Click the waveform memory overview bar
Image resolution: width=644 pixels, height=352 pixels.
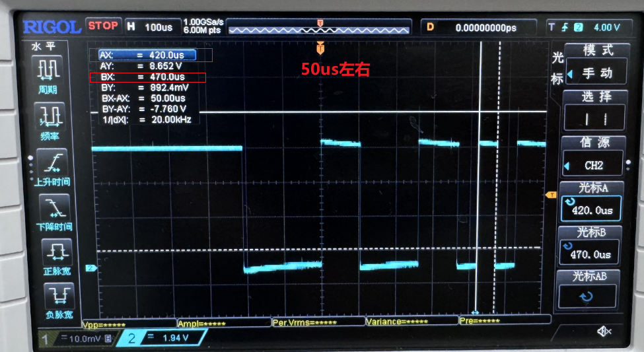pos(319,28)
